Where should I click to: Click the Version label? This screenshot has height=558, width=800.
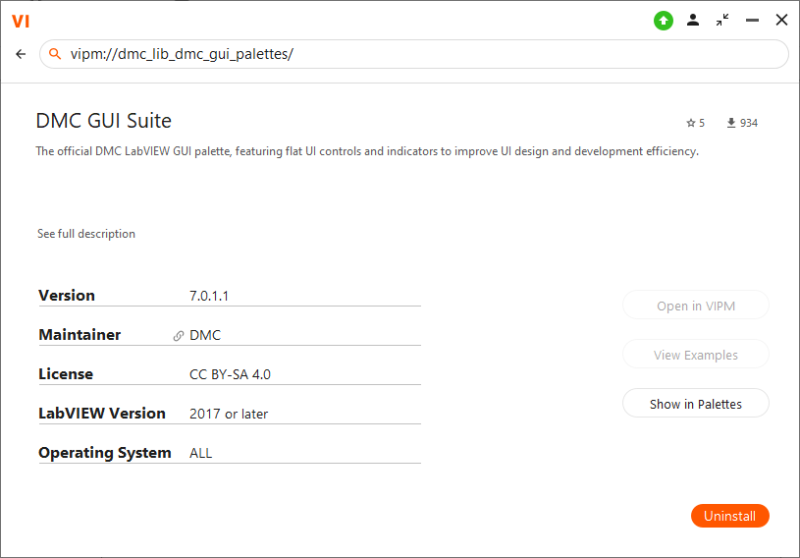(67, 295)
